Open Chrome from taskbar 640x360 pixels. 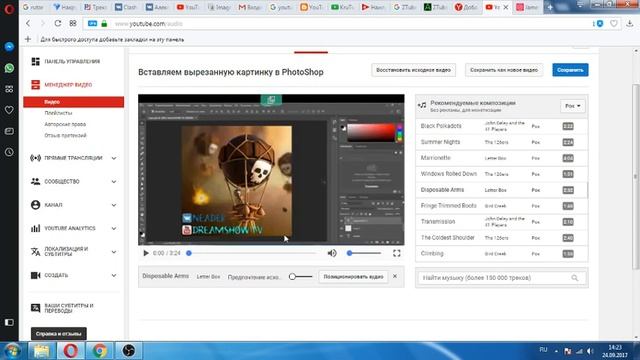(99, 351)
